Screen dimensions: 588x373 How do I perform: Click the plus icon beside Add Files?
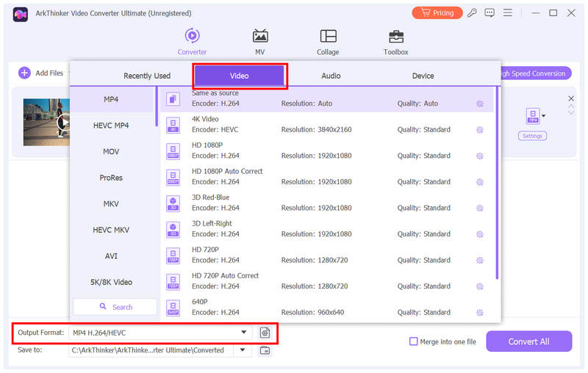[x=24, y=73]
